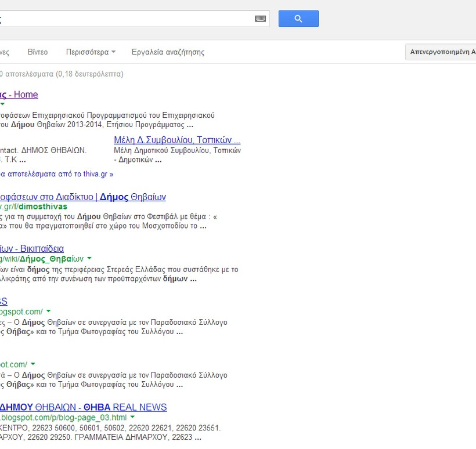Click snippet text 'Μέλη Δημοτικού Συμβουλίου, Τοπικών'
Viewport: 476px width, 449px height.
click(177, 150)
